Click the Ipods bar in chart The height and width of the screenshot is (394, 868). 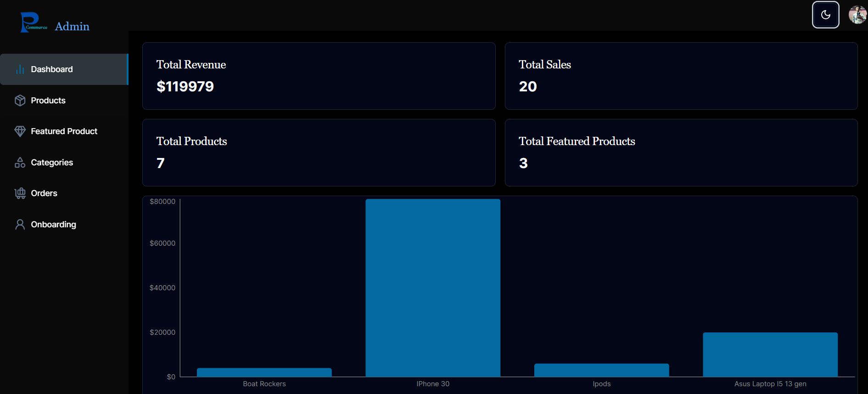601,370
